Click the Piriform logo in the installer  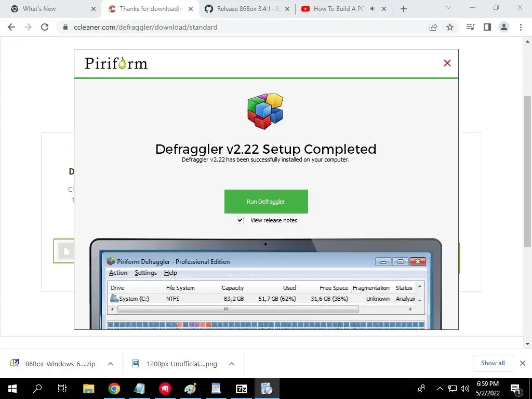coord(116,63)
